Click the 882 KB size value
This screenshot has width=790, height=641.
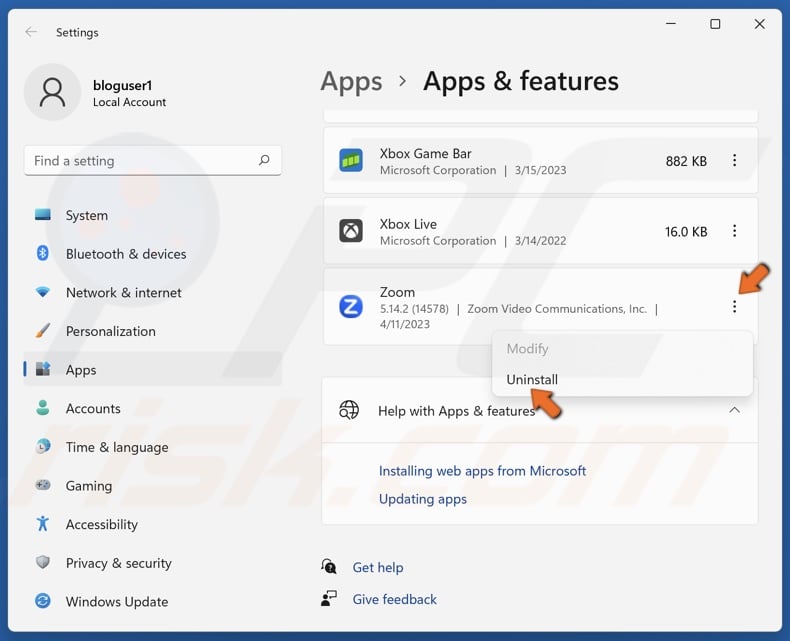pos(686,161)
